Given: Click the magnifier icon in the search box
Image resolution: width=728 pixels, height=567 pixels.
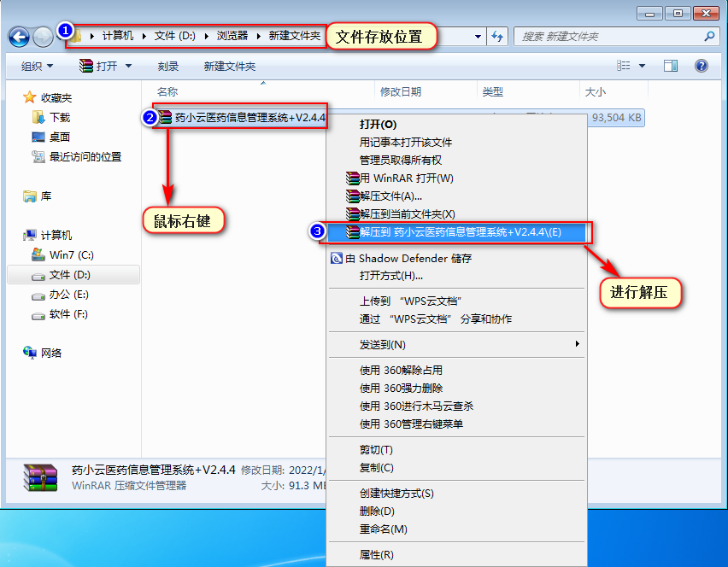Looking at the screenshot, I should pyautogui.click(x=709, y=36).
